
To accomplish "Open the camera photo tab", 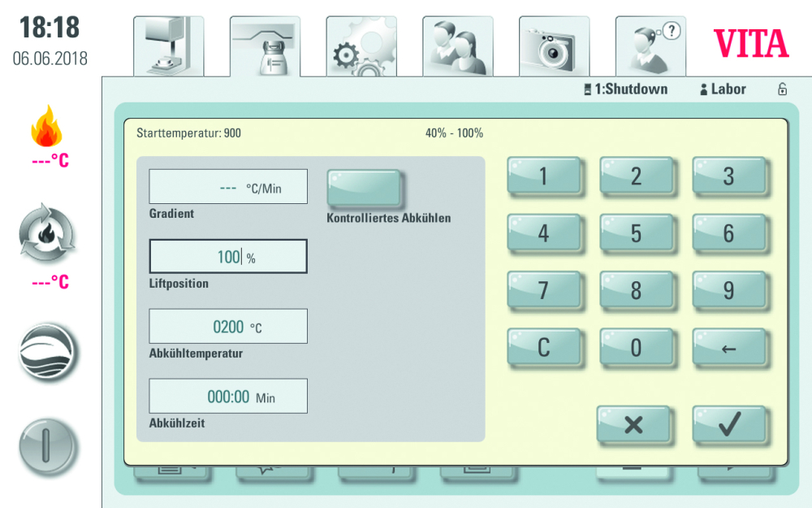I will click(553, 46).
